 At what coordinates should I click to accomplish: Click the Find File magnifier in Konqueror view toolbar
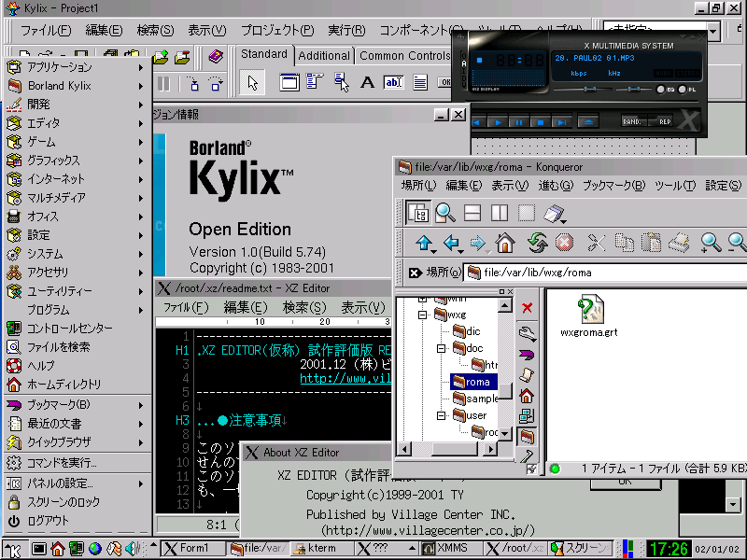point(445,213)
